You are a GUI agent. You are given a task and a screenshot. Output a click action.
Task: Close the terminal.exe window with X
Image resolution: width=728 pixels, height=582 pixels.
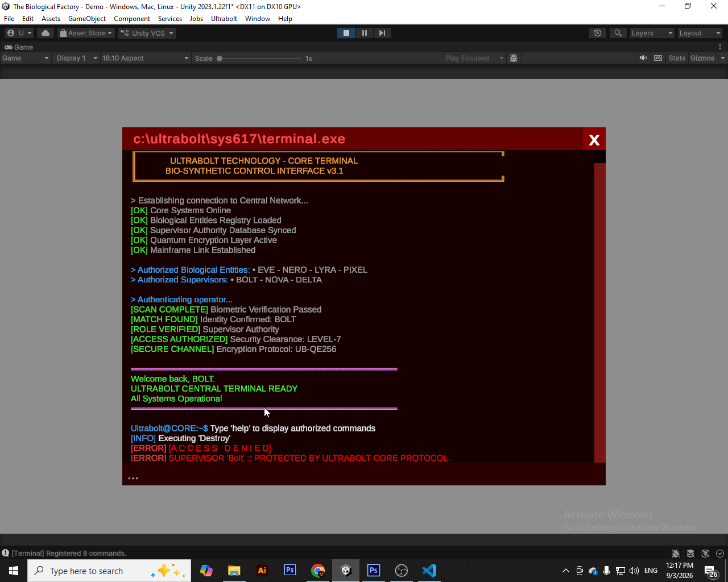pos(594,140)
